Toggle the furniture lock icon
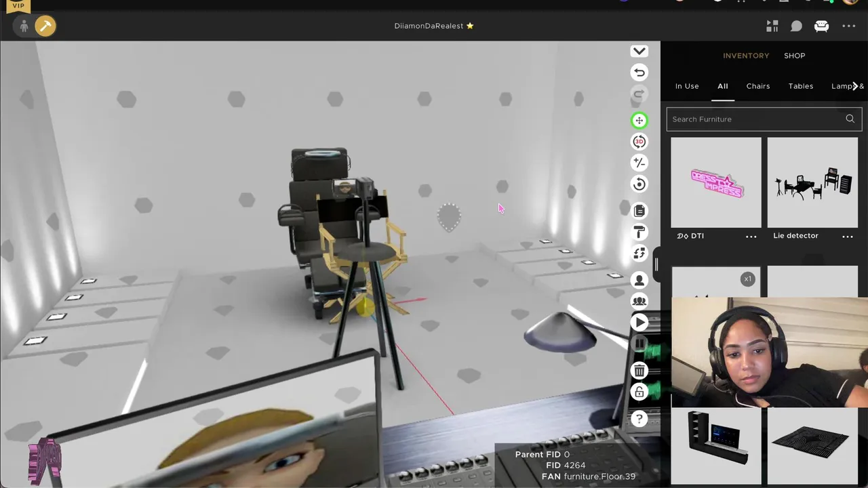This screenshot has height=488, width=868. (x=639, y=392)
